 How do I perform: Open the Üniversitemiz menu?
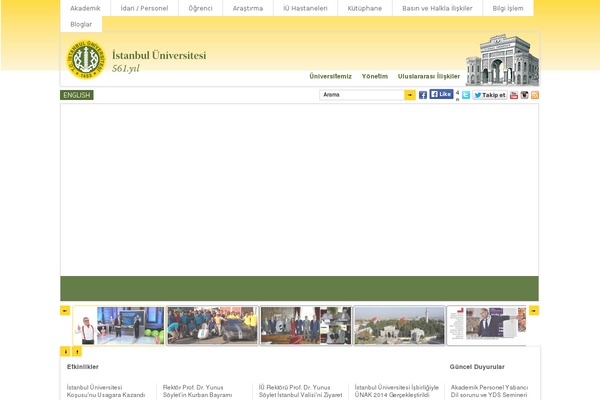click(330, 76)
